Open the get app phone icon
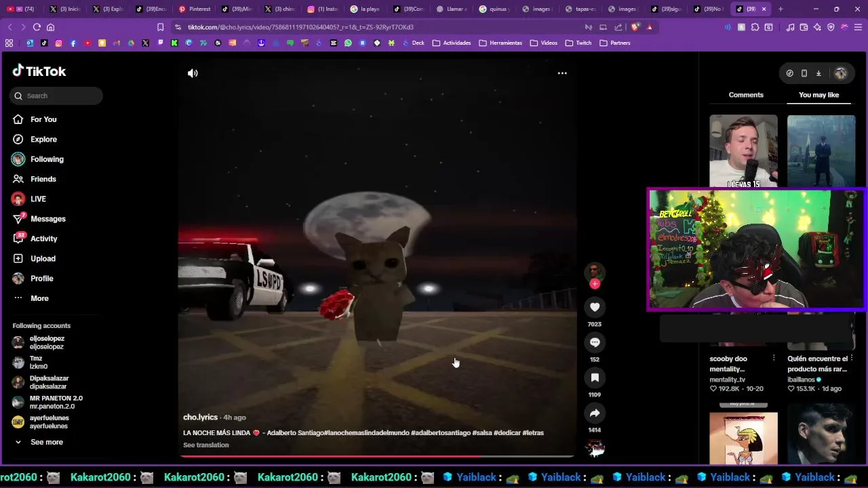This screenshot has height=488, width=868. tap(804, 73)
